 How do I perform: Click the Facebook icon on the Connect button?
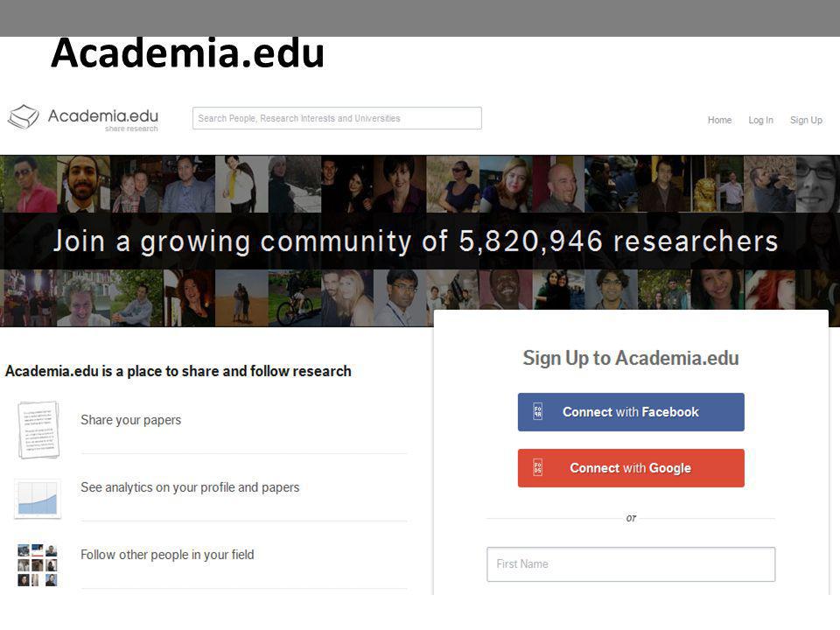click(538, 411)
